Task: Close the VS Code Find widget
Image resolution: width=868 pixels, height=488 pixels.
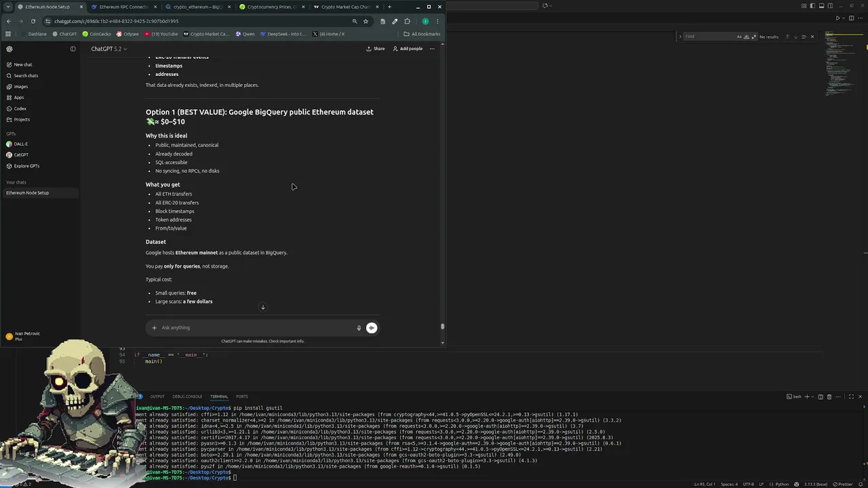Action: pyautogui.click(x=812, y=37)
